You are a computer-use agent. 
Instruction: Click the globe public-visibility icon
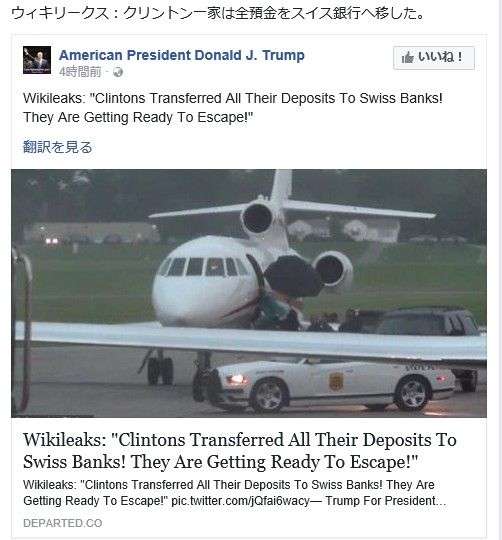pos(118,72)
